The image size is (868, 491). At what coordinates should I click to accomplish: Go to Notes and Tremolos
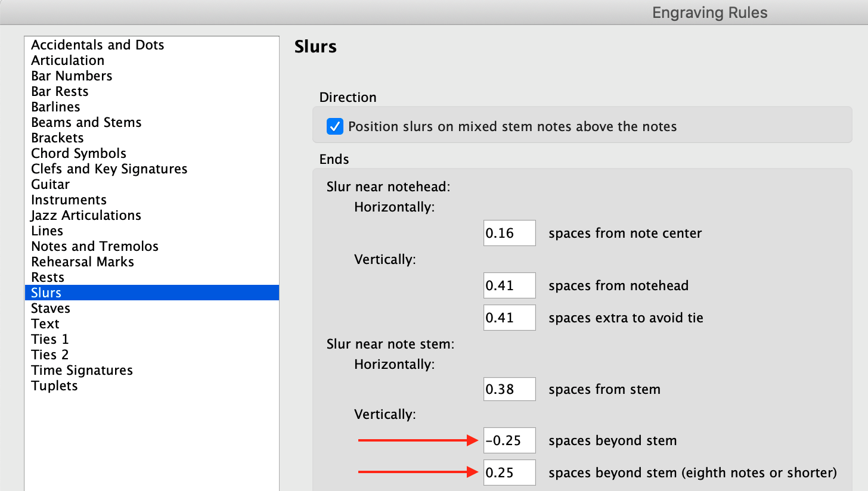pos(152,246)
